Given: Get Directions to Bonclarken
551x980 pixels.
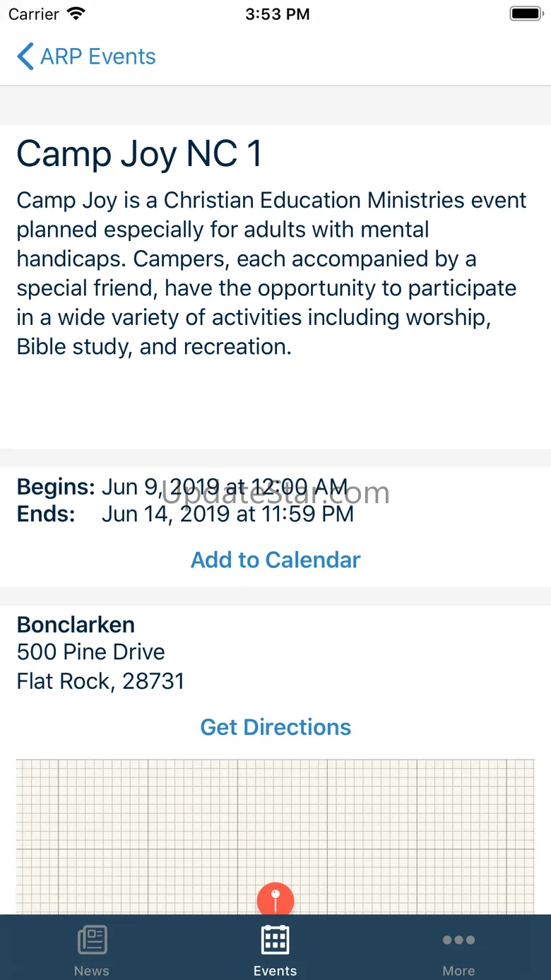Looking at the screenshot, I should point(275,727).
